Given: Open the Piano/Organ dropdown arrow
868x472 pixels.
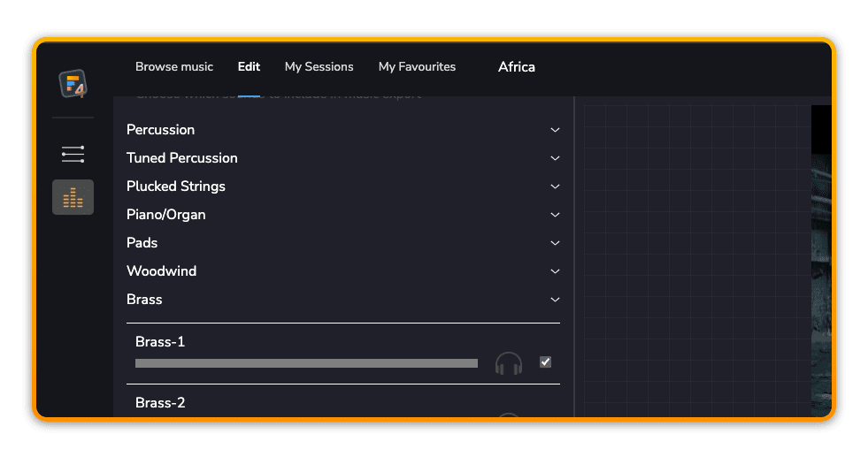Looking at the screenshot, I should coord(555,215).
